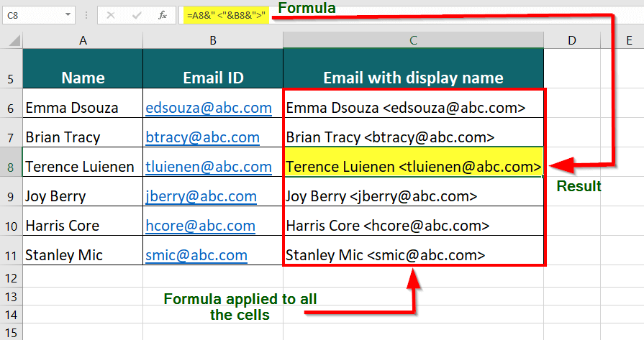The height and width of the screenshot is (340, 644).
Task: Open btracy@abc.com email link
Action: pyautogui.click(x=202, y=137)
